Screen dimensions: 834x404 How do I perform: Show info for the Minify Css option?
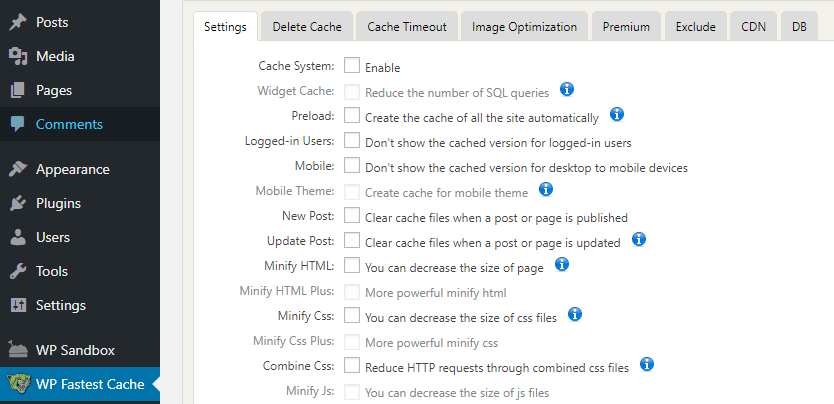click(x=575, y=314)
